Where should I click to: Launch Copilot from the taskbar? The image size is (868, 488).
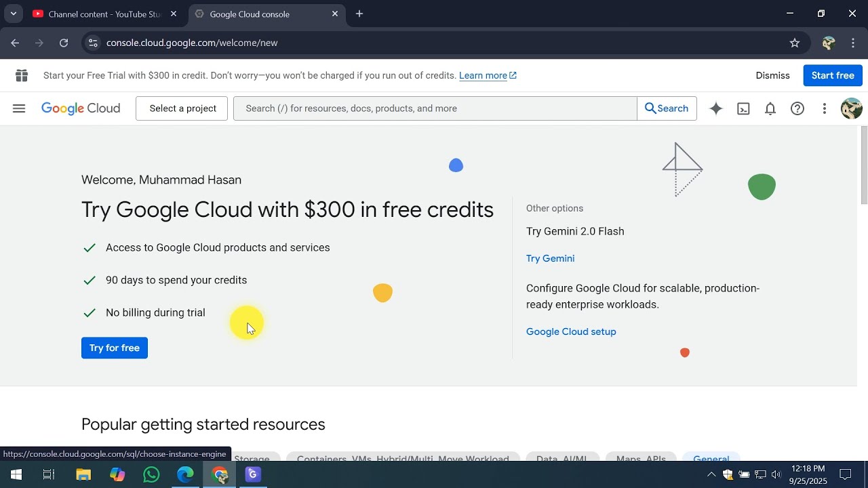click(x=117, y=474)
